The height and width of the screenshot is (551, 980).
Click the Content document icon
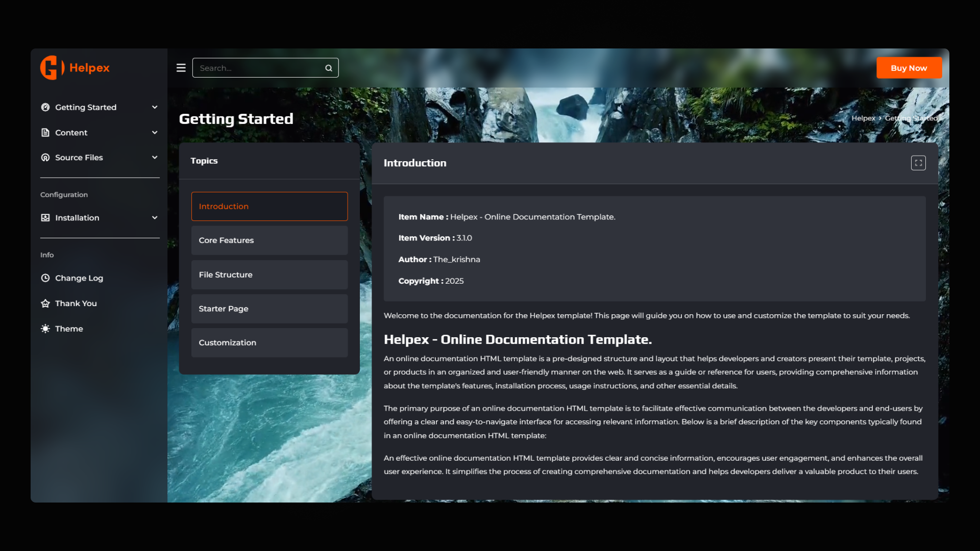pyautogui.click(x=45, y=133)
